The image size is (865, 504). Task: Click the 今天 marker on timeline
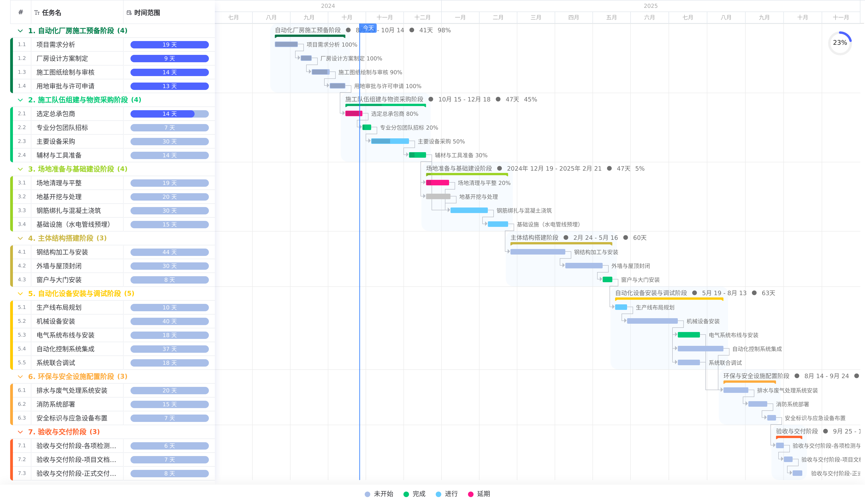tap(368, 28)
